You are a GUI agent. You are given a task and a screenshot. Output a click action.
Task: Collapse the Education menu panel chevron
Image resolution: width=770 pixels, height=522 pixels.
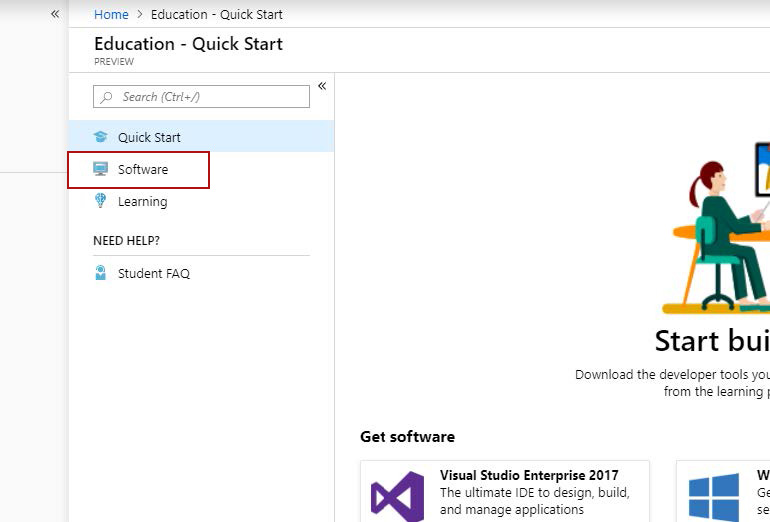point(322,86)
